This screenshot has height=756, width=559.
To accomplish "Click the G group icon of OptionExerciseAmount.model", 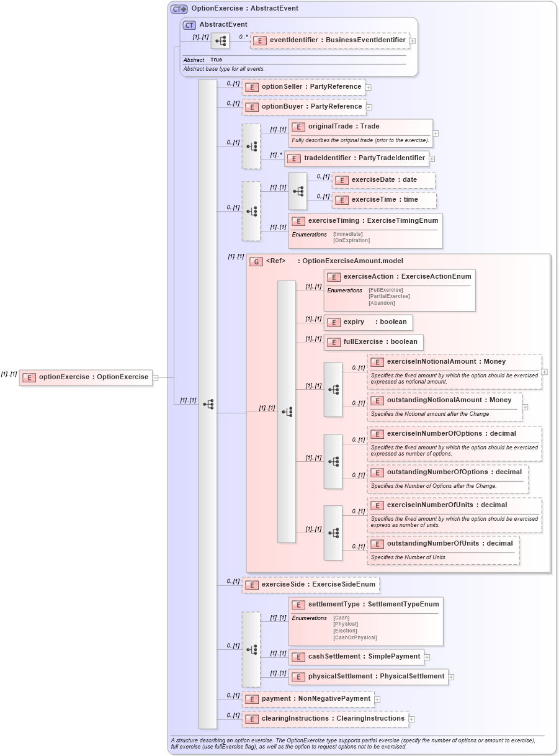I will click(x=256, y=261).
